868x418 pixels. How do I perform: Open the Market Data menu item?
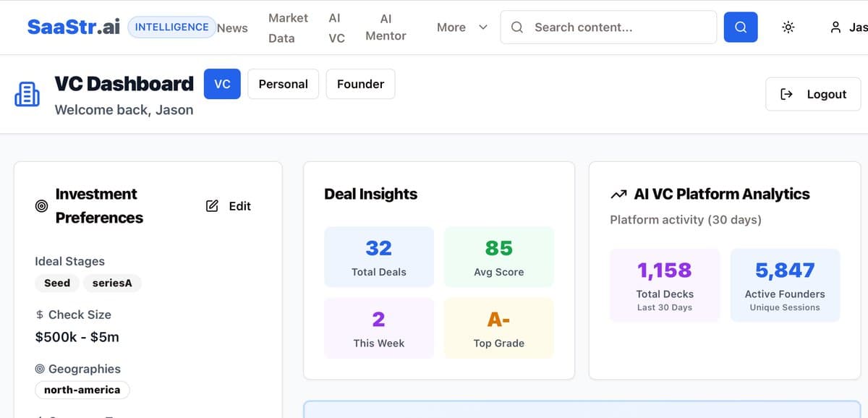click(287, 27)
